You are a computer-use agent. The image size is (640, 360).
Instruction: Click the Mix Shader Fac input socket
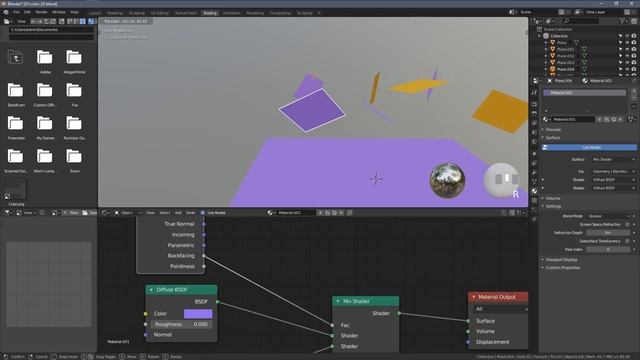click(332, 325)
